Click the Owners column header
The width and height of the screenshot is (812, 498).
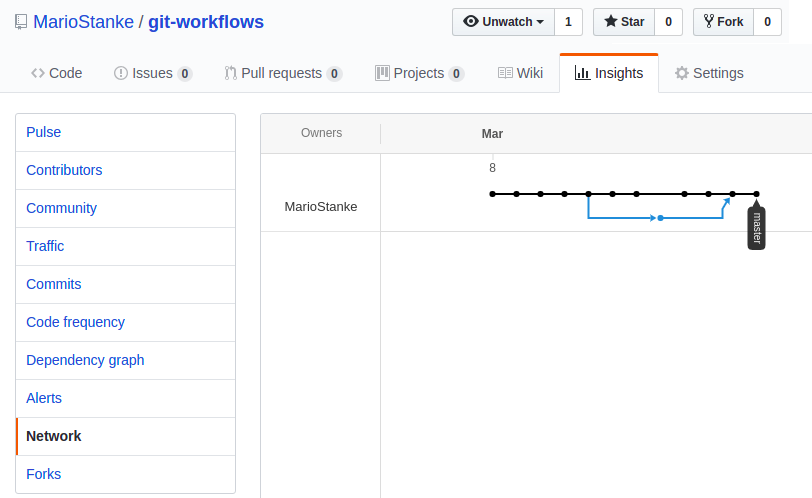tap(321, 133)
